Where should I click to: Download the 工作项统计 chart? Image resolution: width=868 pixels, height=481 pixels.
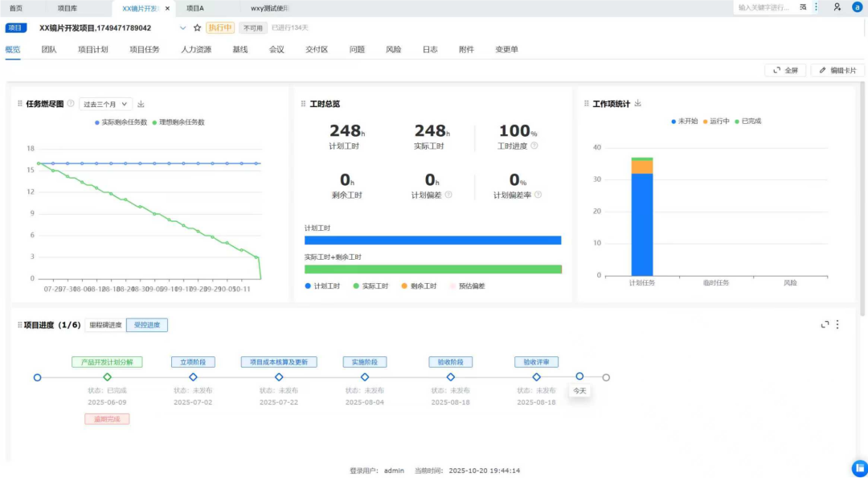pyautogui.click(x=637, y=103)
